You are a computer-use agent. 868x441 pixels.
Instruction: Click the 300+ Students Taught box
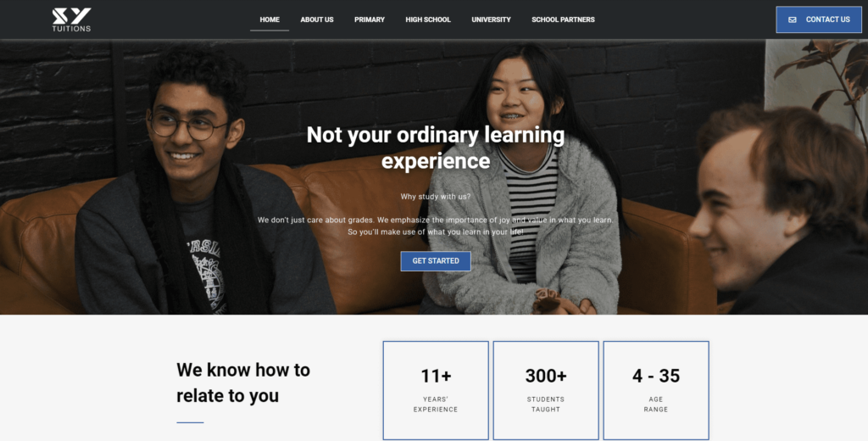(x=546, y=391)
